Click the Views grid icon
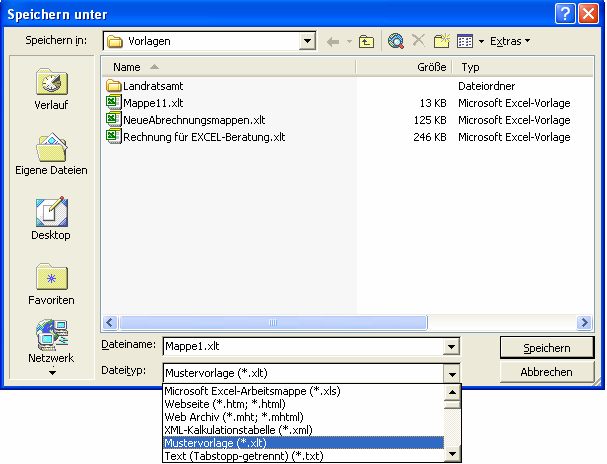 465,41
